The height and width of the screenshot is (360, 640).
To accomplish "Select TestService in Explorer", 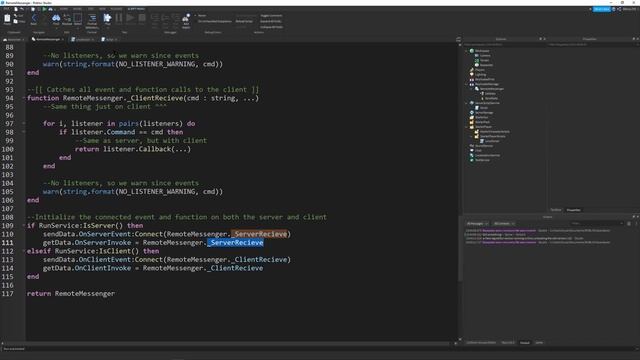I will 482,160.
